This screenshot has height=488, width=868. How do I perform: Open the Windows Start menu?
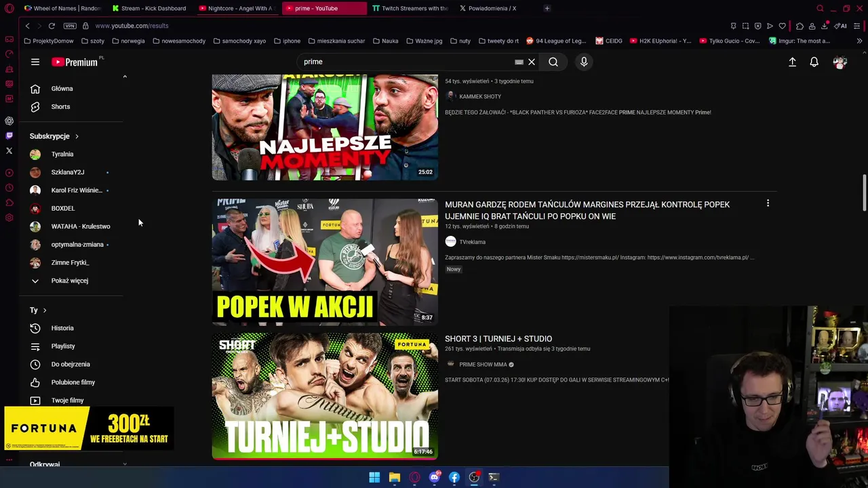(374, 477)
